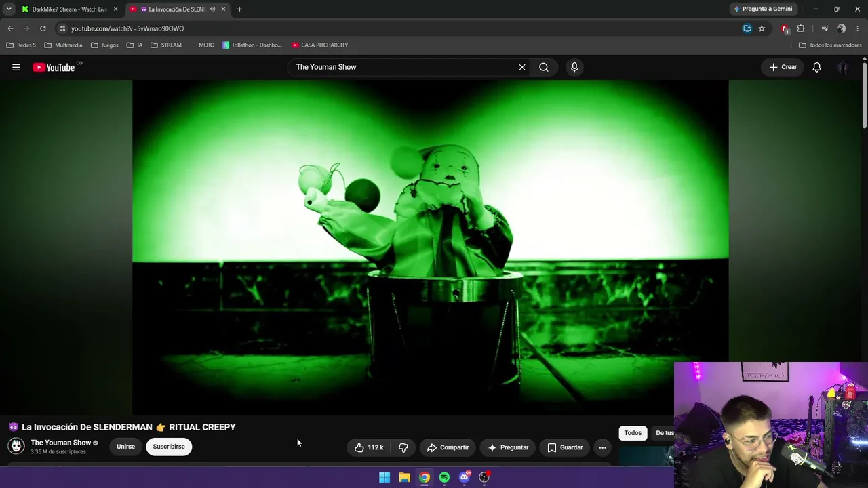The height and width of the screenshot is (488, 868).
Task: Open the red extension with badge 1
Action: [785, 28]
